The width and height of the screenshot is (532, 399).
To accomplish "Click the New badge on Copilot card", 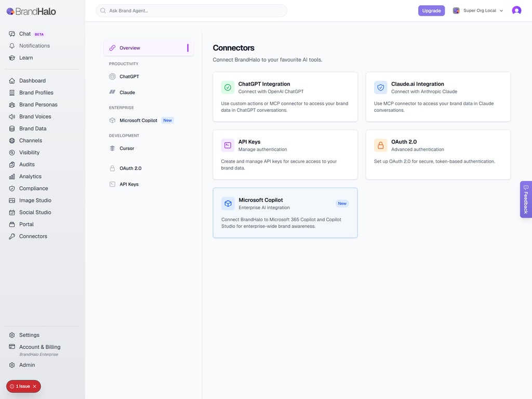I will pos(342,204).
